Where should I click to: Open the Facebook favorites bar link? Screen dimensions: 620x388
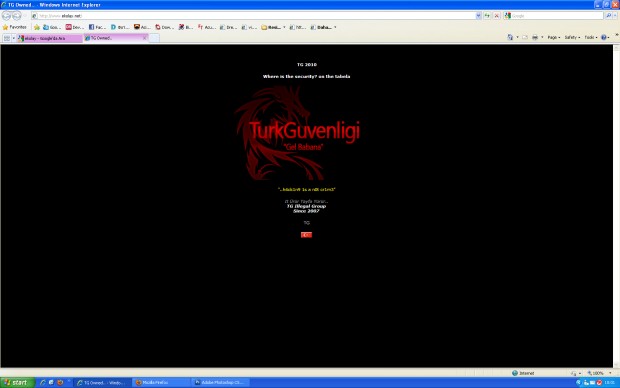click(97, 27)
